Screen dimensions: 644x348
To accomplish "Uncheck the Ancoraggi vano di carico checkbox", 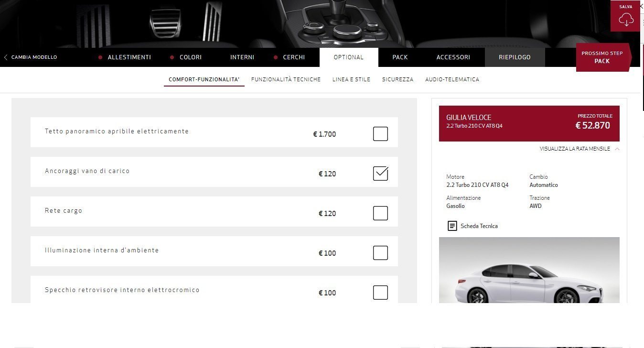I will 380,174.
